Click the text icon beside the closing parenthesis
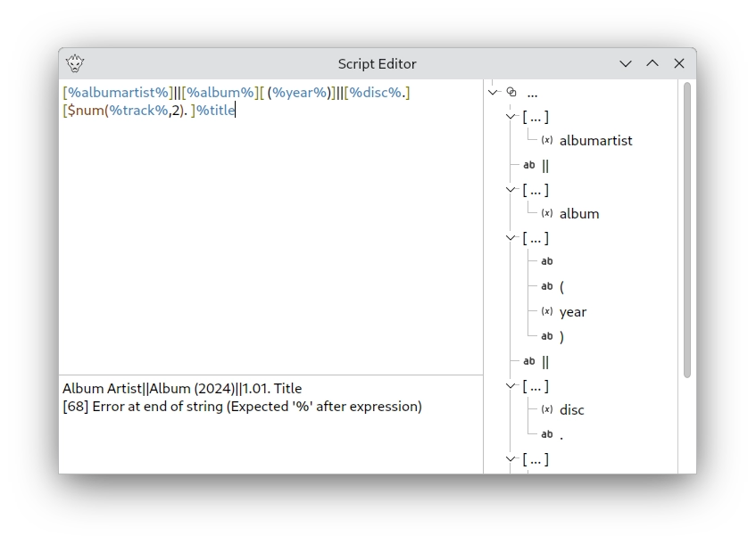Image resolution: width=756 pixels, height=544 pixels. [547, 336]
